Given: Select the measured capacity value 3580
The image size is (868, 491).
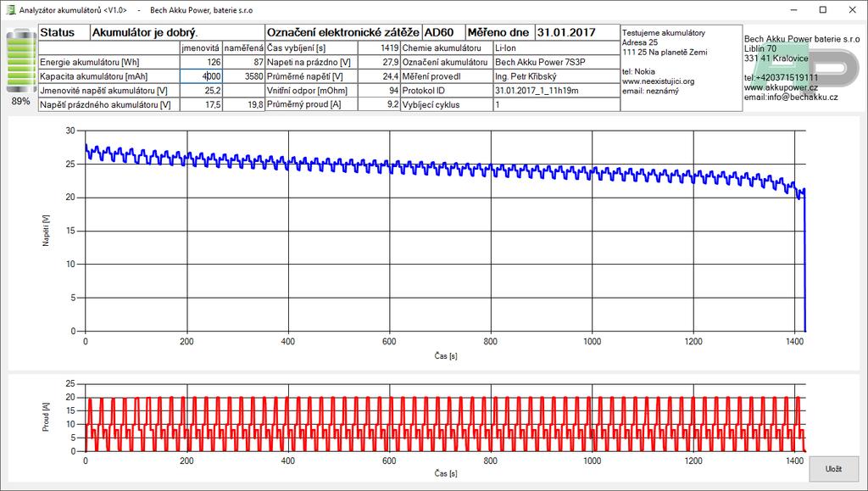Looking at the screenshot, I should (x=244, y=76).
